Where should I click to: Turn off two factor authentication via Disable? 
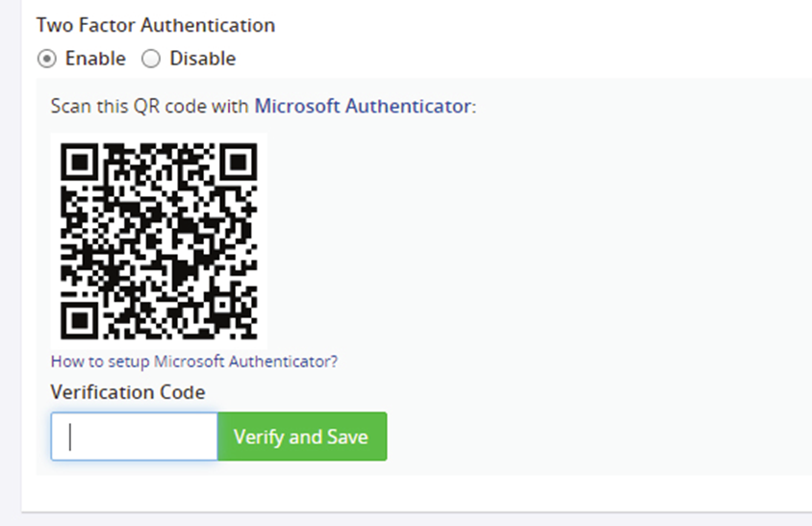pos(151,59)
